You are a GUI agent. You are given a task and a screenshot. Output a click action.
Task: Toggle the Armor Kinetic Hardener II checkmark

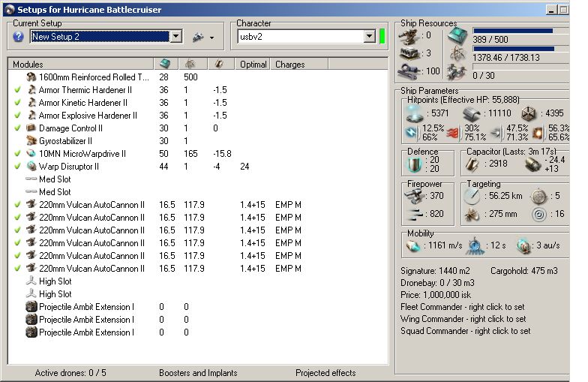tap(17, 102)
